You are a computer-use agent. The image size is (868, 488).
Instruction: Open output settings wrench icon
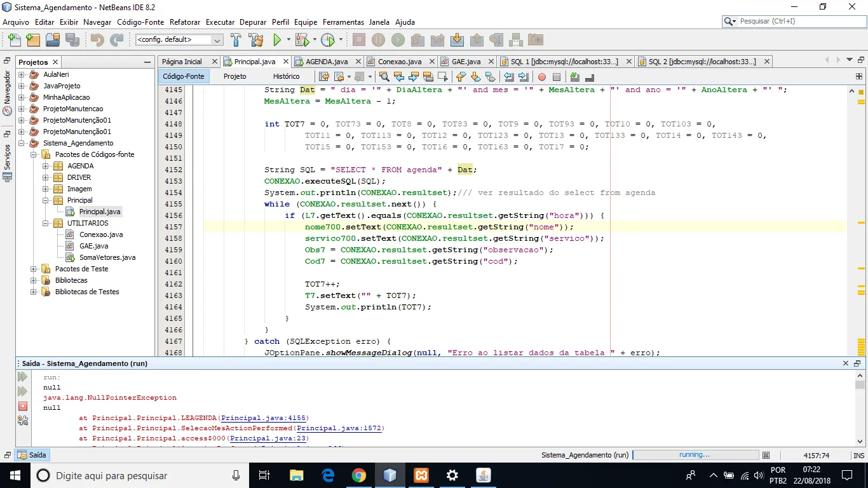click(23, 419)
